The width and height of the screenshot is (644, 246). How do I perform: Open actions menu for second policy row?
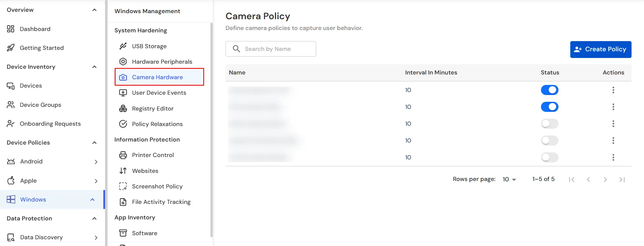click(x=613, y=107)
